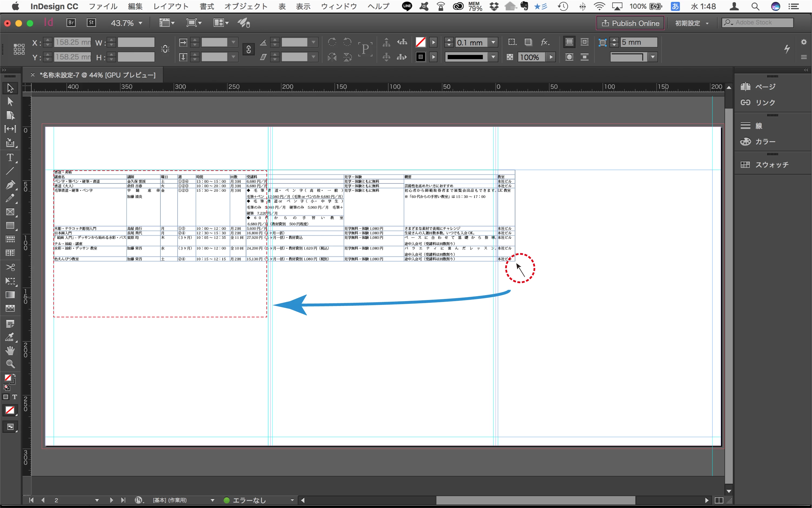This screenshot has height=508, width=812.
Task: Click the Publish Online button
Action: 630,23
